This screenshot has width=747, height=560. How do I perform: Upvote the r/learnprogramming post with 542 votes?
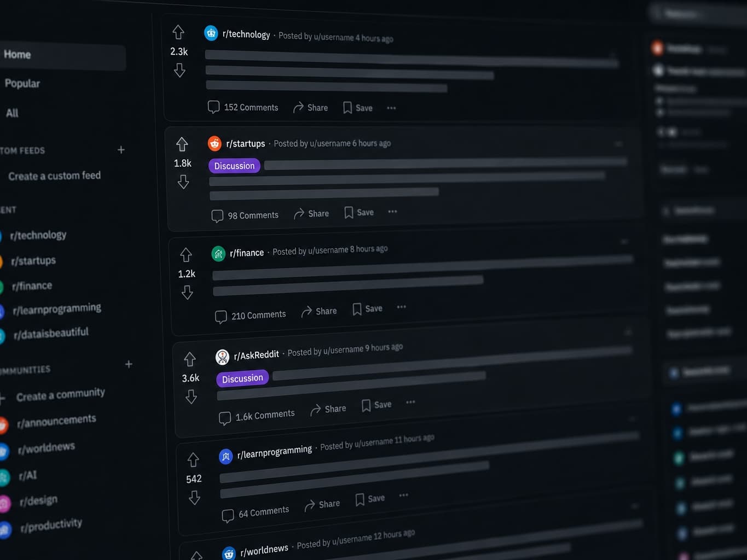(193, 460)
